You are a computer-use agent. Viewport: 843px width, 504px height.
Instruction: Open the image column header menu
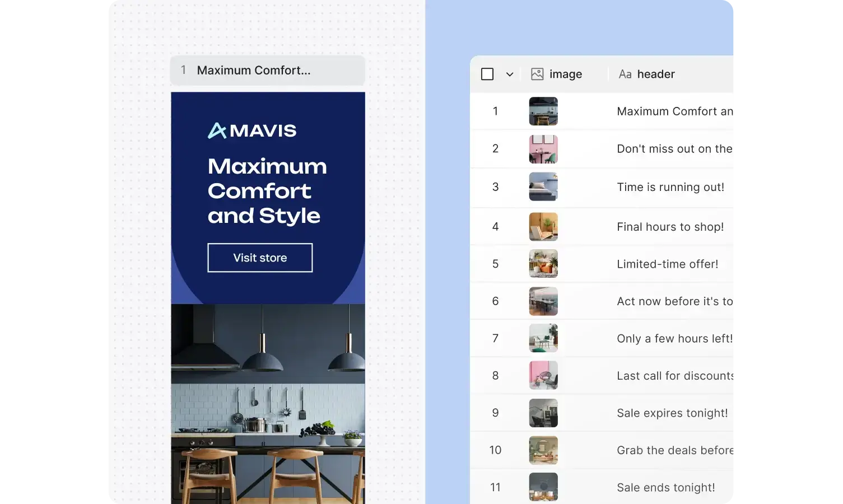pyautogui.click(x=566, y=73)
